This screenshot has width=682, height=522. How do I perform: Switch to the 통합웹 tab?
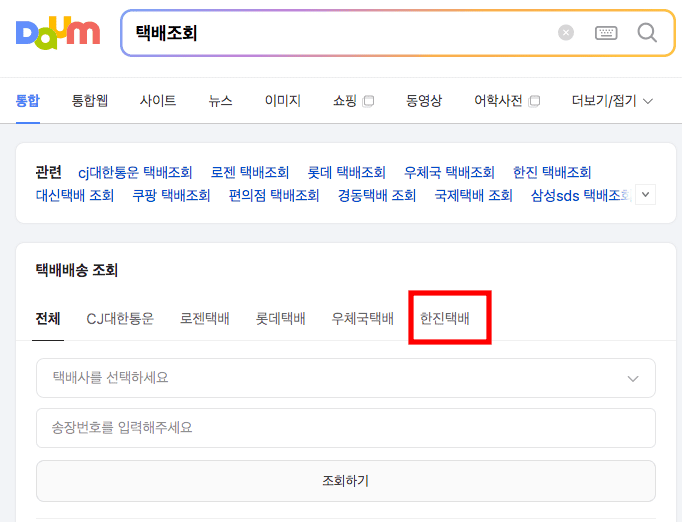[x=90, y=101]
